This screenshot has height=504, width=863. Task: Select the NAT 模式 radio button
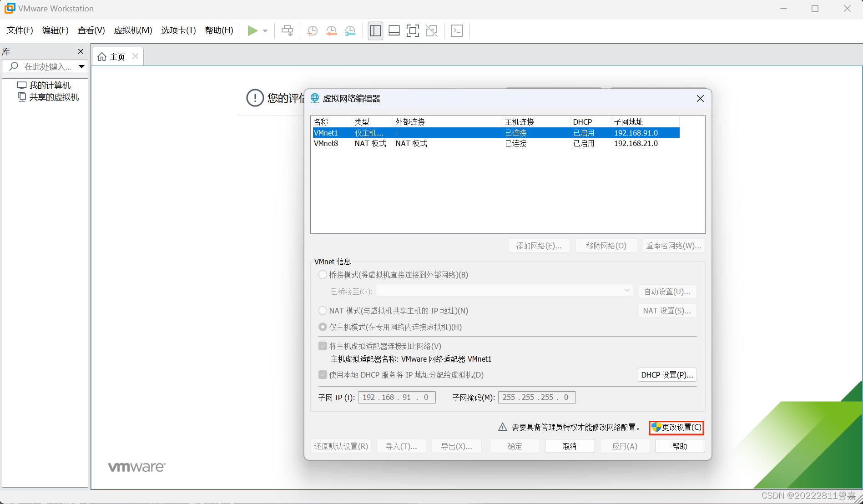click(323, 311)
